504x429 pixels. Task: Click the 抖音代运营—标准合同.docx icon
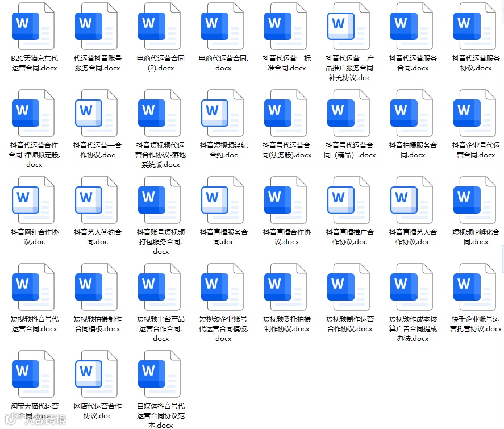(285, 26)
